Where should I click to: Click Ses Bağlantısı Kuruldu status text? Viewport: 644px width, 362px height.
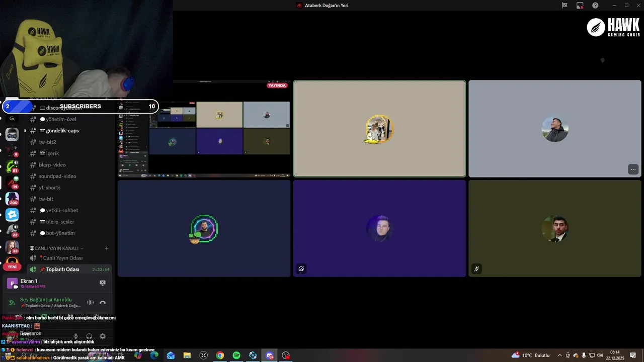click(x=46, y=300)
